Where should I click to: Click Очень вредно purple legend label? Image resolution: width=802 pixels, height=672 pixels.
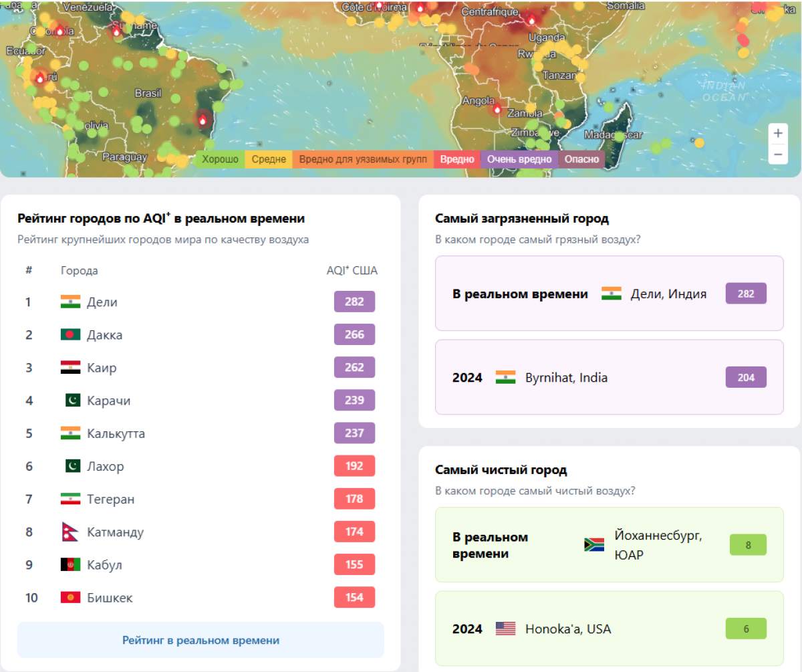tap(519, 160)
